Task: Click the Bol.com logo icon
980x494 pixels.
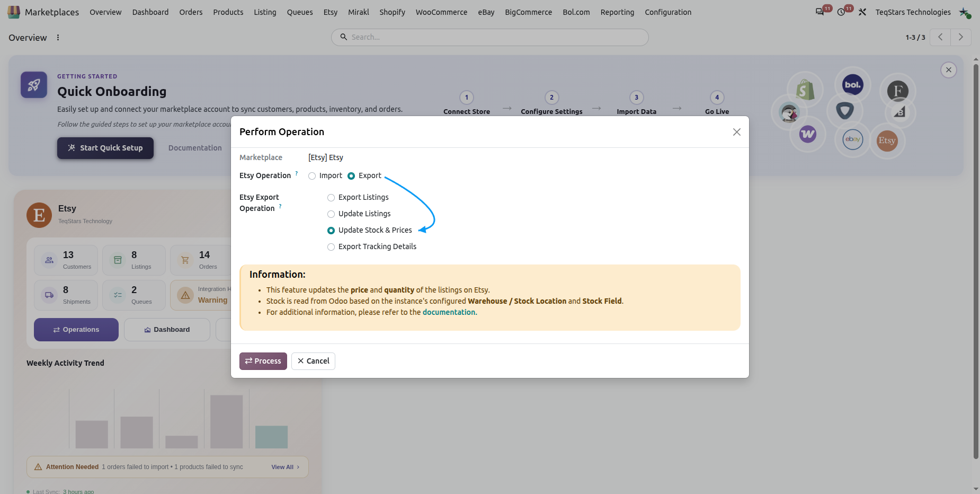Action: point(853,85)
